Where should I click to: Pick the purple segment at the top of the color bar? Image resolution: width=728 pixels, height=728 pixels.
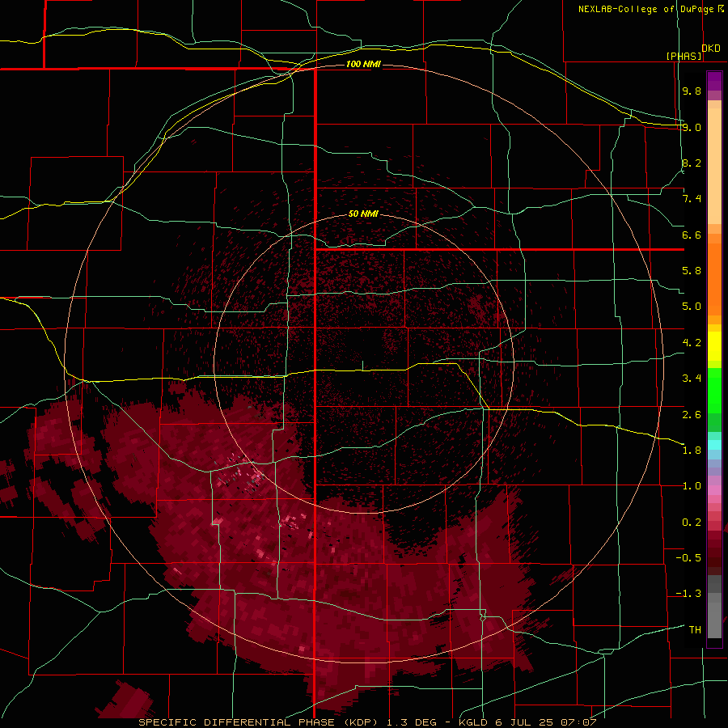pos(714,81)
